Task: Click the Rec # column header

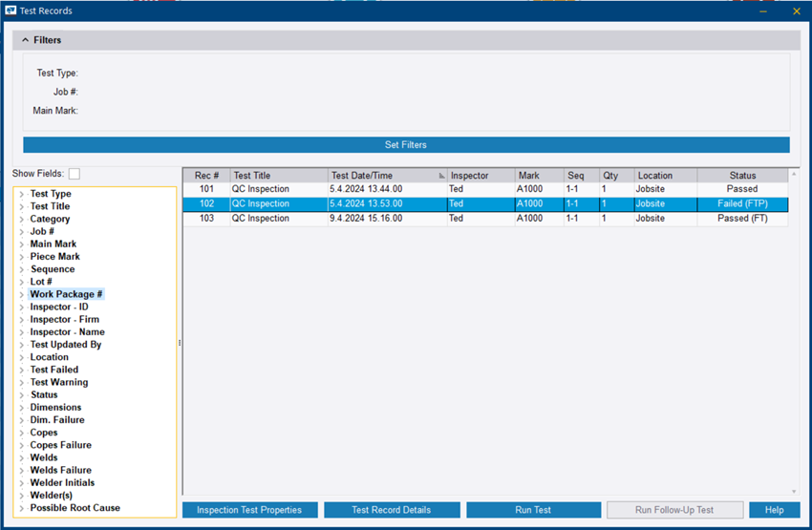Action: [206, 176]
